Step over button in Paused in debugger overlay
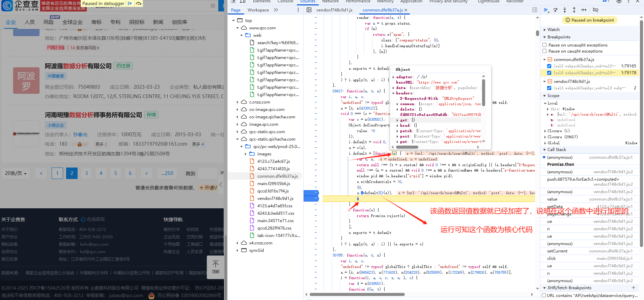Screen dimensions: 644x300 coord(139,3)
